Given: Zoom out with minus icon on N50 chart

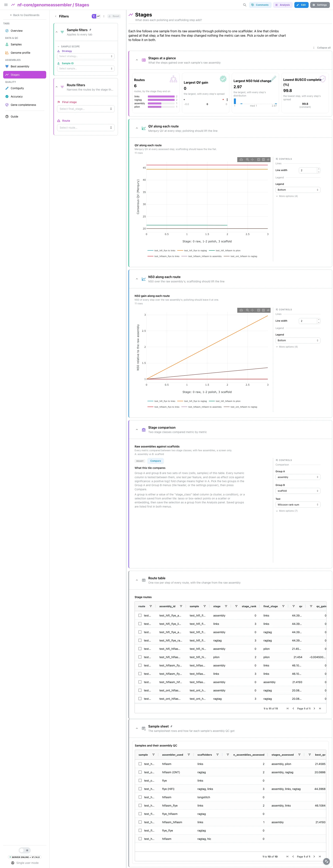Looking at the screenshot, I should click(x=263, y=310).
